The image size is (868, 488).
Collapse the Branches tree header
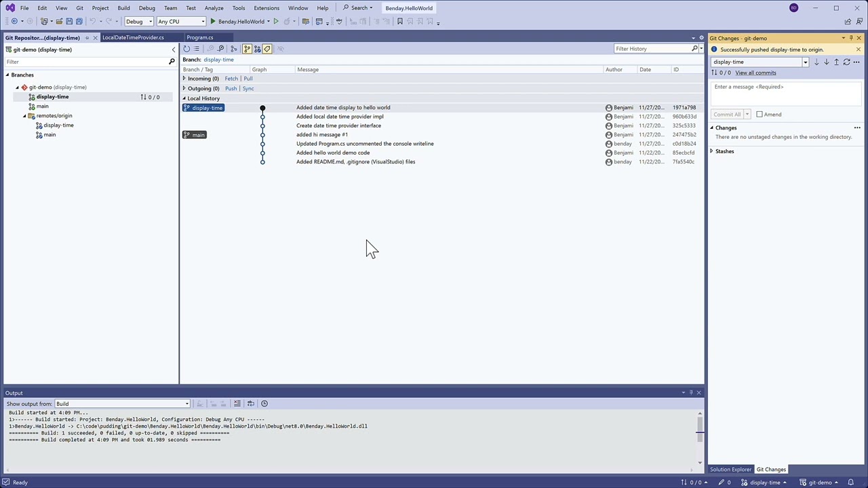tap(7, 75)
